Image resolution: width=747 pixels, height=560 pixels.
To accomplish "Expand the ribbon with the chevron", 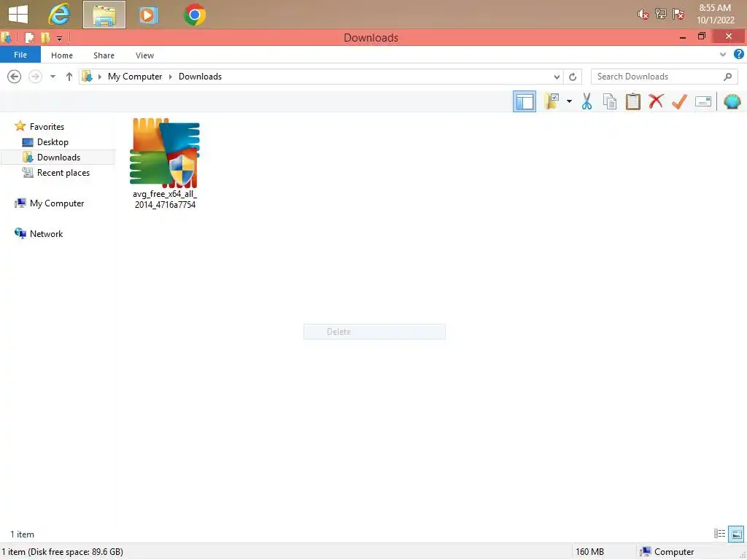I will [723, 54].
